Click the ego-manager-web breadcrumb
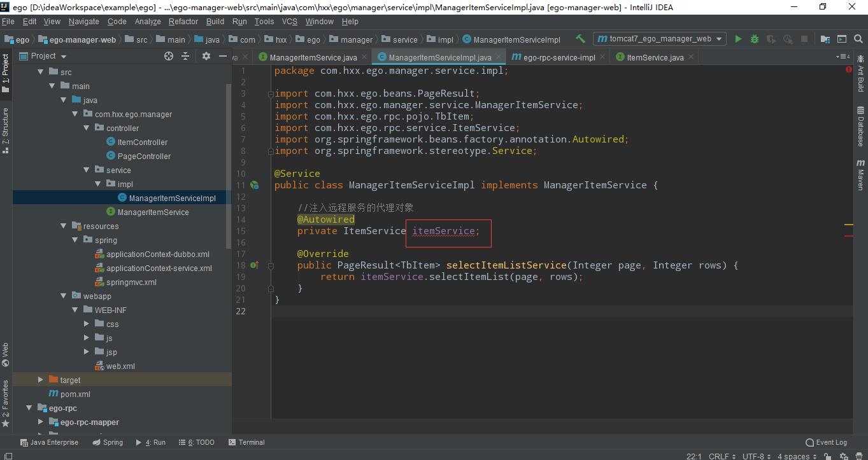 tap(77, 39)
